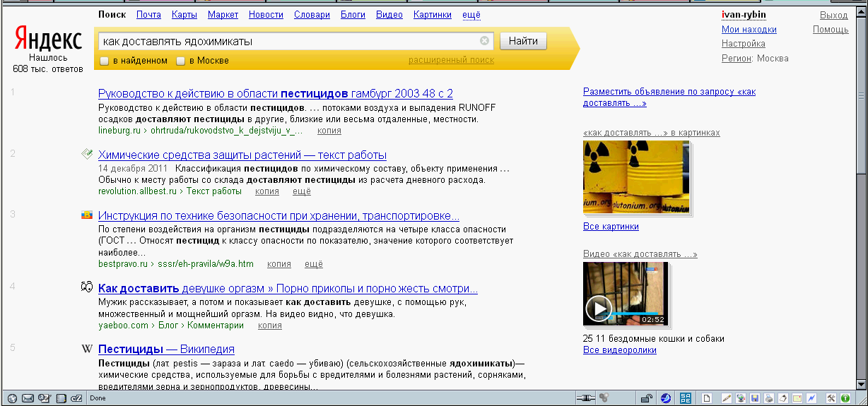Expand 'ещё' services menu in top navigation
The image size is (868, 406).
tap(471, 14)
